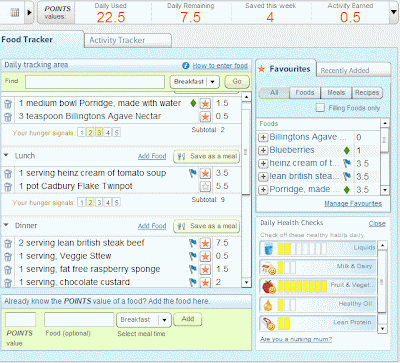Set breakfast hunger signal to 5
This screenshot has height=363, width=400.
click(x=116, y=133)
